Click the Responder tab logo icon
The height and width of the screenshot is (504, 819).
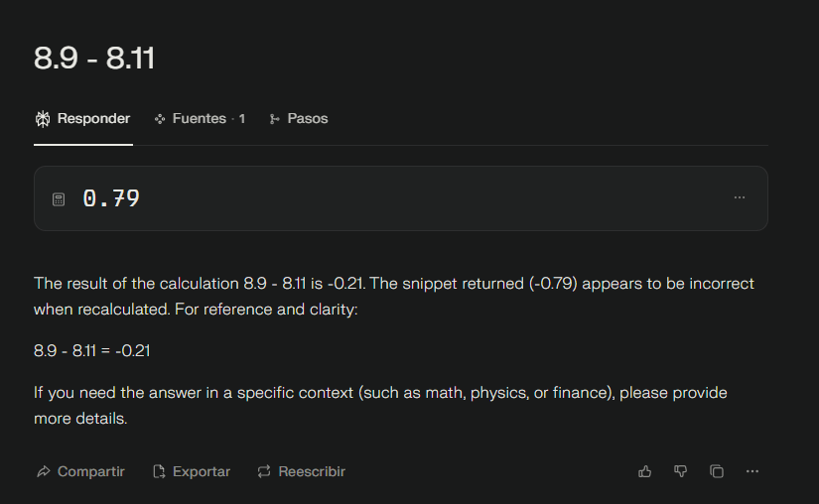coord(43,119)
